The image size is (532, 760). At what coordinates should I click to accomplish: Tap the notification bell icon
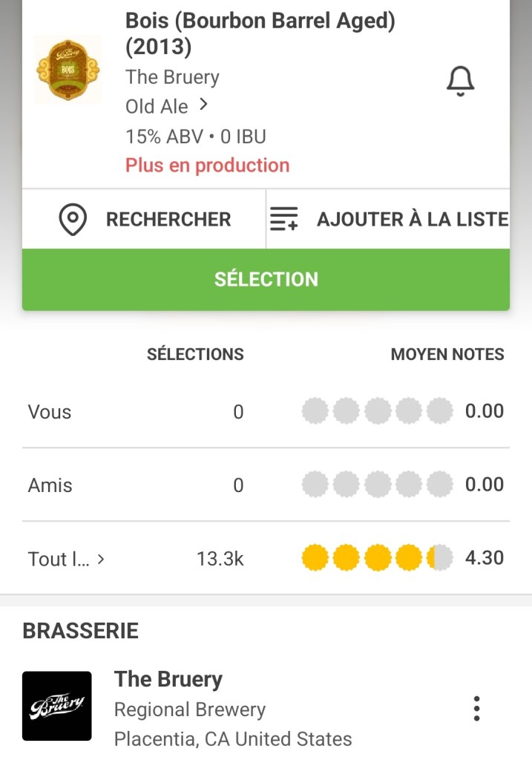tap(460, 81)
